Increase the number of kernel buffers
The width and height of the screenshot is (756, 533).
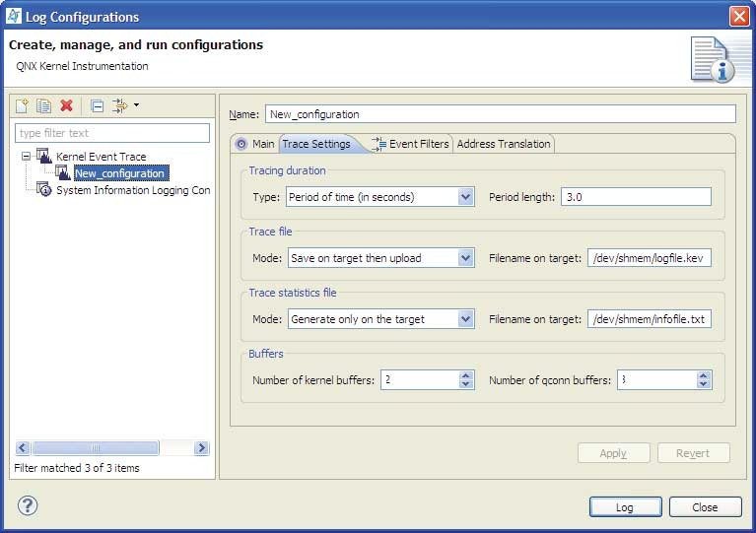(x=466, y=375)
